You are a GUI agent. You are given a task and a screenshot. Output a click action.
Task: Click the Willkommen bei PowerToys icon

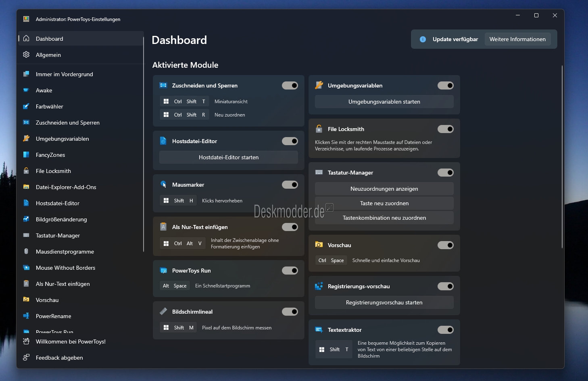26,341
